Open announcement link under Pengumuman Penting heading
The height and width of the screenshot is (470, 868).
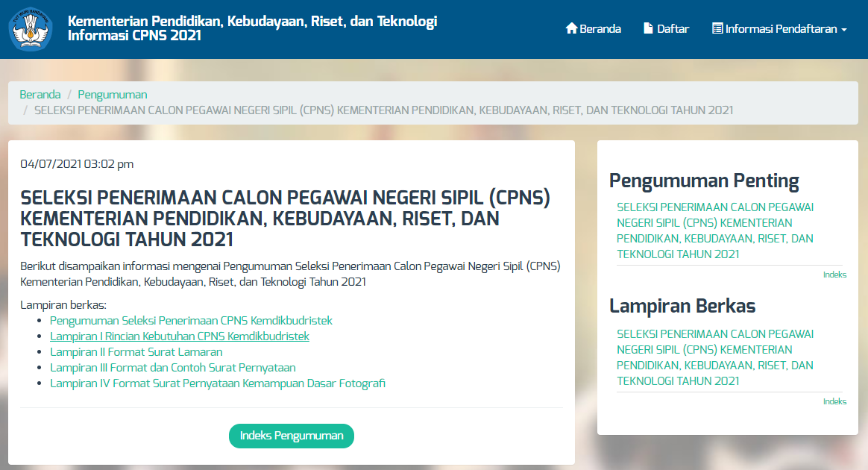click(715, 230)
